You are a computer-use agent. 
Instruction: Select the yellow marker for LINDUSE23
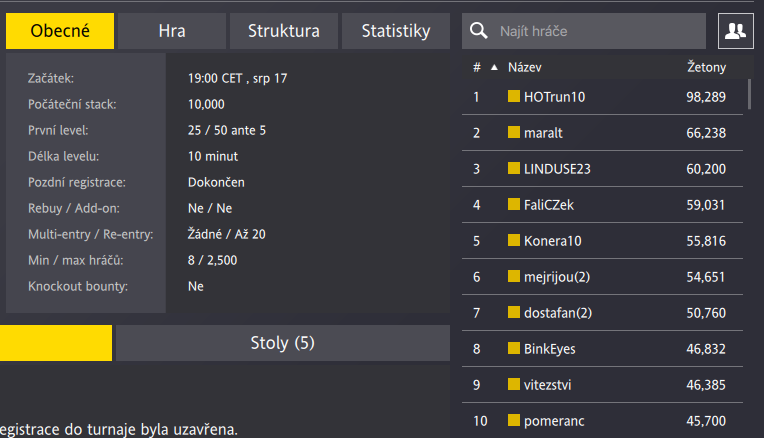coord(514,168)
